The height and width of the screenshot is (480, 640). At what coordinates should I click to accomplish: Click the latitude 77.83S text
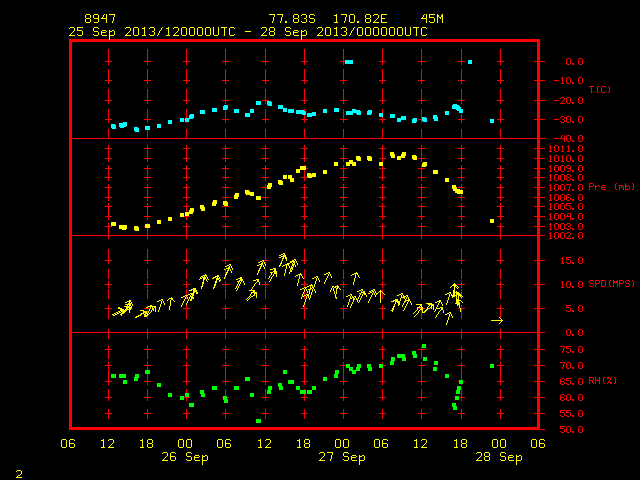[292, 19]
